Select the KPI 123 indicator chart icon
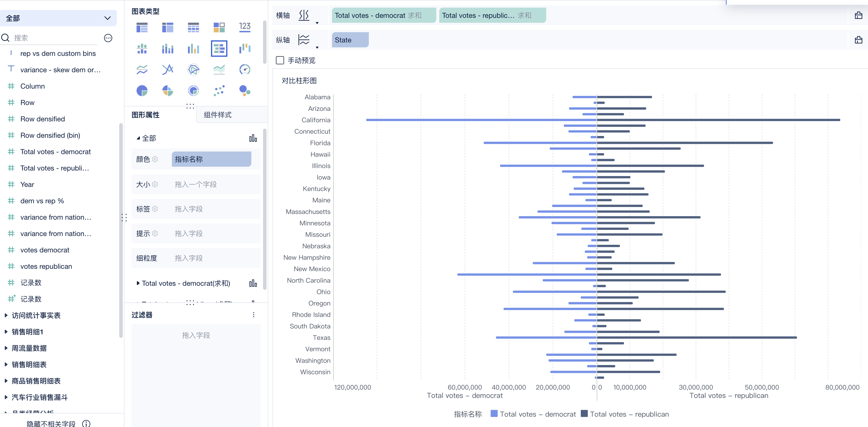868x427 pixels. [245, 27]
